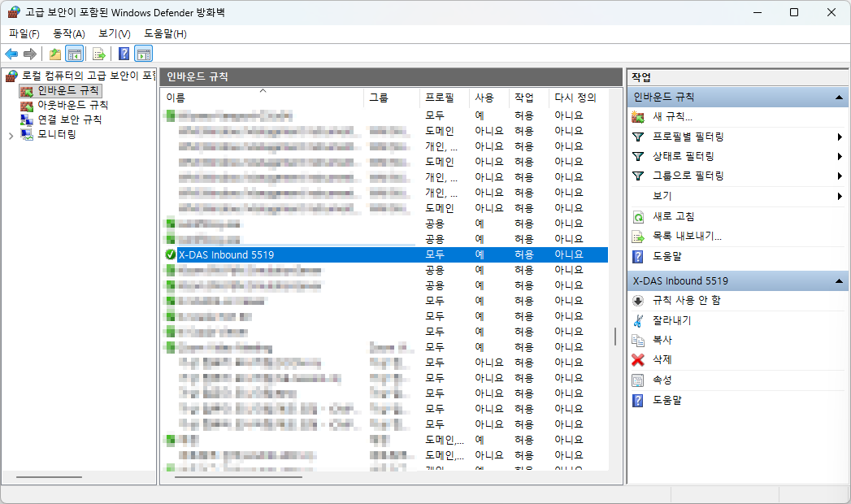Viewport: 851px width, 504px height.
Task: Click 목록 내보내기... in actions pane
Action: coord(687,237)
